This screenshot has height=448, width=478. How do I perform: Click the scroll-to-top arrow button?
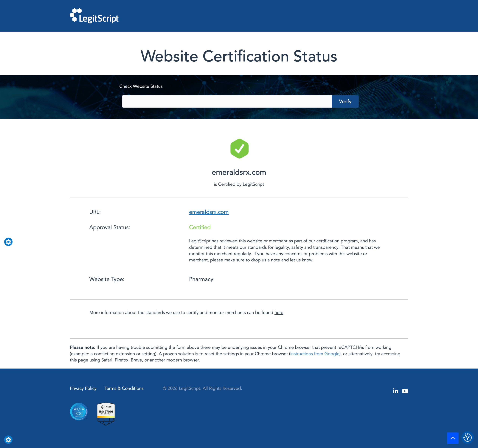(x=453, y=438)
